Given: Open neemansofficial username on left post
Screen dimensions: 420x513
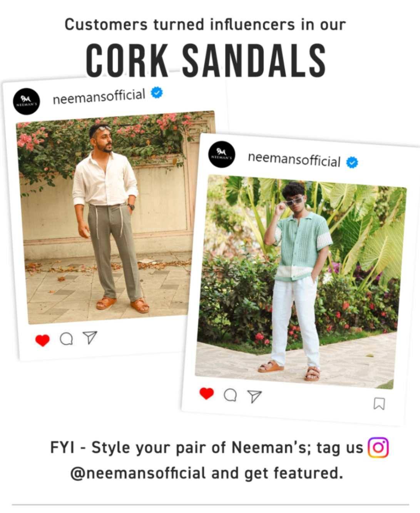Looking at the screenshot, I should (99, 96).
